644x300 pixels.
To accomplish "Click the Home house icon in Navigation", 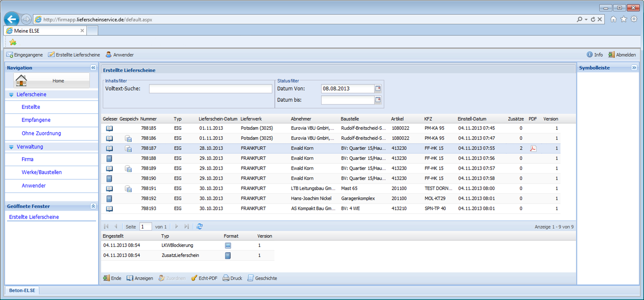I will click(21, 81).
